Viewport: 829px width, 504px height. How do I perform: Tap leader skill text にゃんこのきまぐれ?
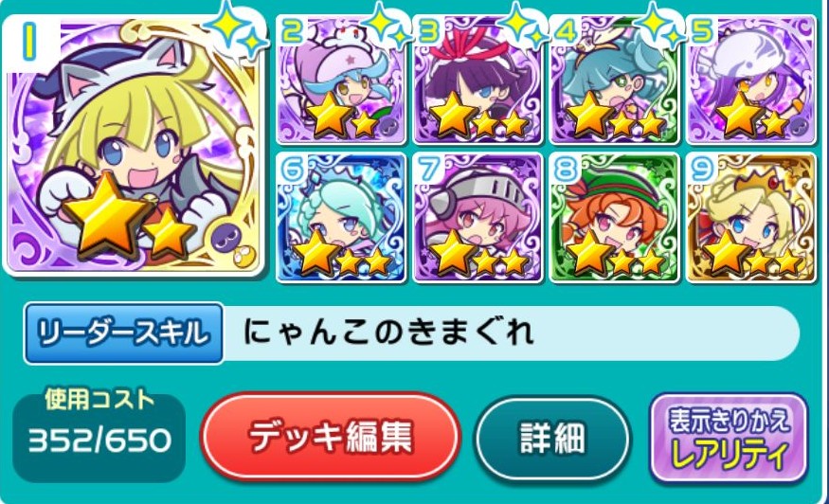388,333
